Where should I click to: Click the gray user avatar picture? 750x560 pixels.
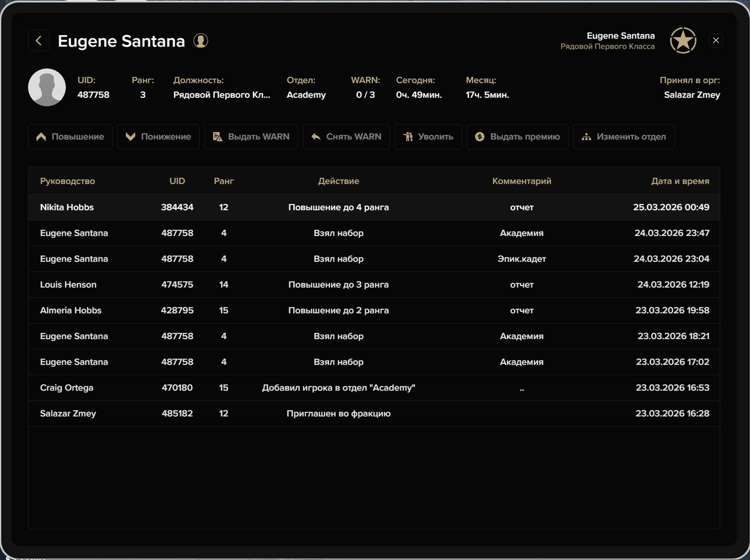47,87
